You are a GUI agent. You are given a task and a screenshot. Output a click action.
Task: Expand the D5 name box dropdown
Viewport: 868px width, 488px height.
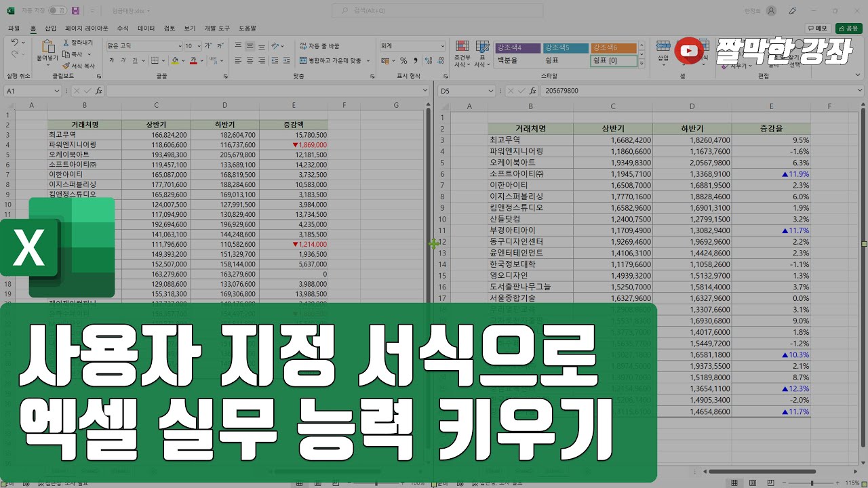click(x=491, y=90)
